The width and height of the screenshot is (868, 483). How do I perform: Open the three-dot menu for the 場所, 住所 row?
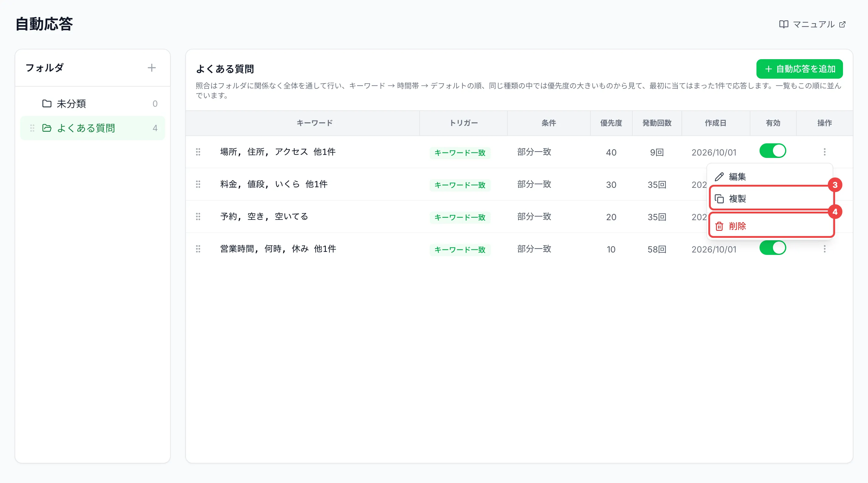pos(824,152)
